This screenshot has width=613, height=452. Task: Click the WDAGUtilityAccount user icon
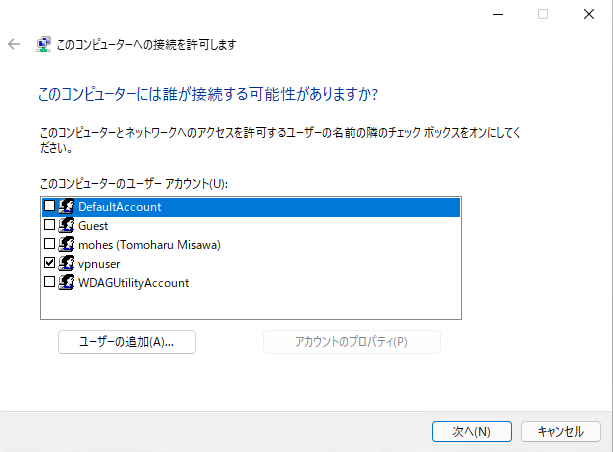tap(66, 282)
